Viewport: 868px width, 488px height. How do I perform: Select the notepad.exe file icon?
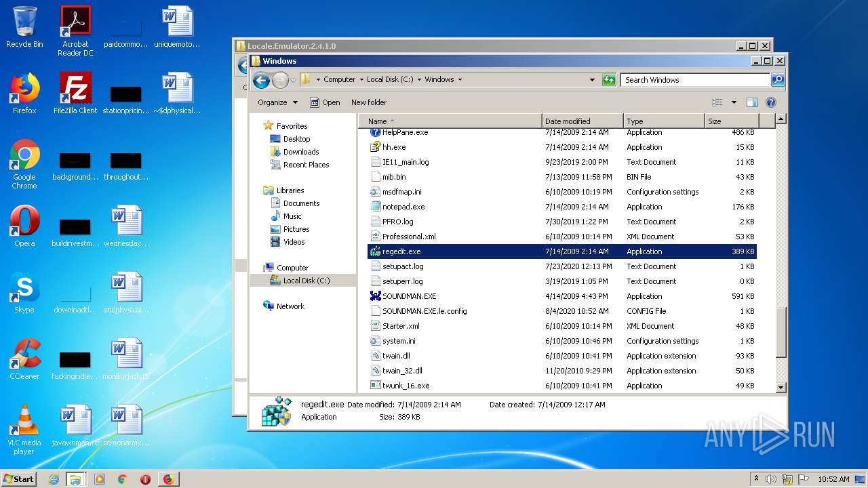[375, 207]
